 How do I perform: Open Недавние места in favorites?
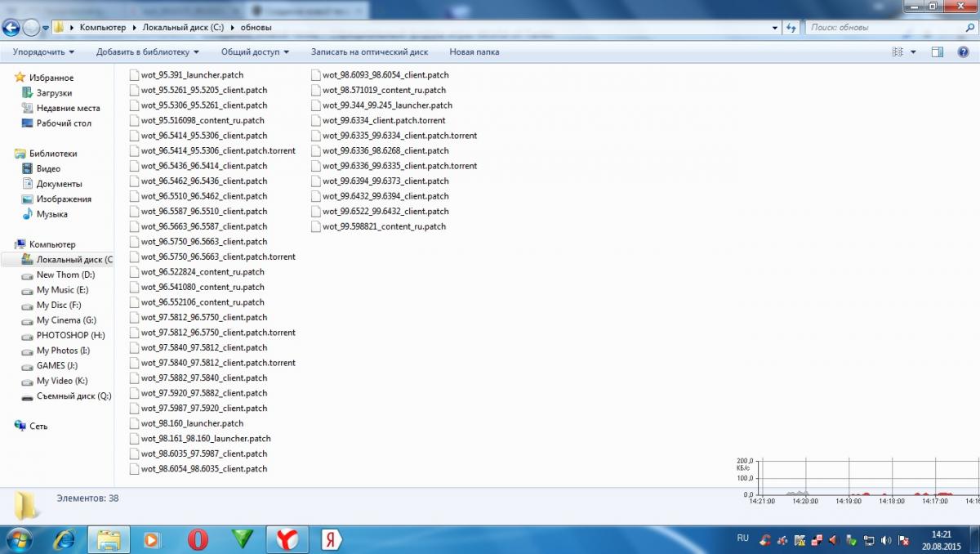pos(68,108)
